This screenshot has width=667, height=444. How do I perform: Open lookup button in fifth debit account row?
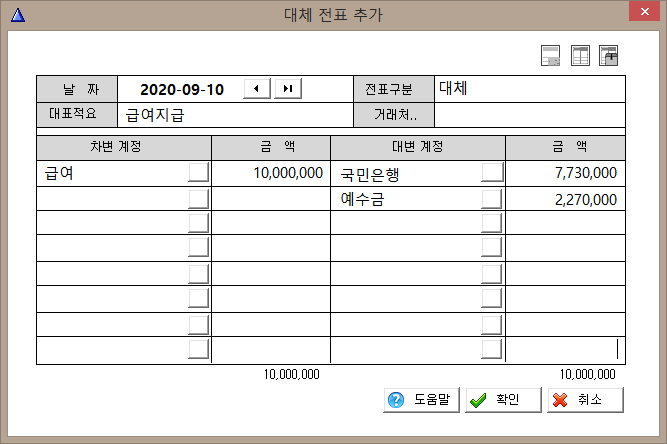(198, 274)
